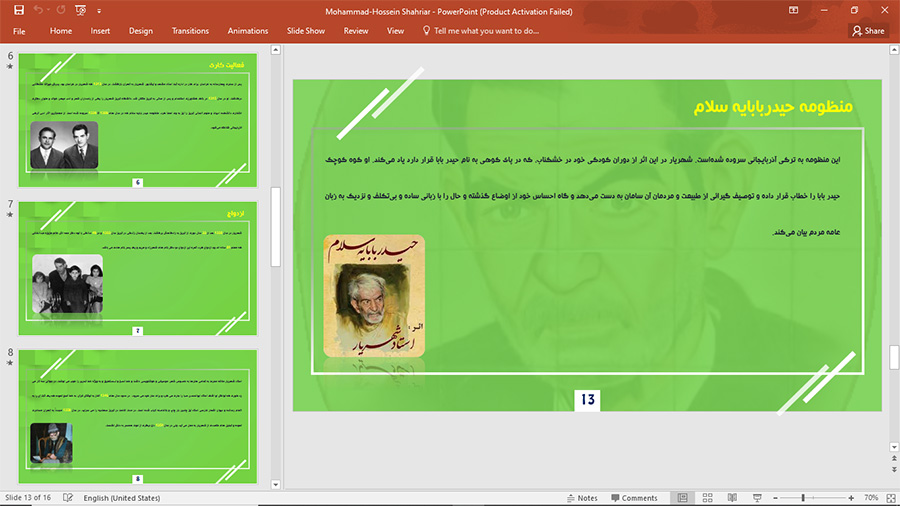The image size is (900, 506).
Task: Switch to Reading View icon
Action: (x=732, y=498)
